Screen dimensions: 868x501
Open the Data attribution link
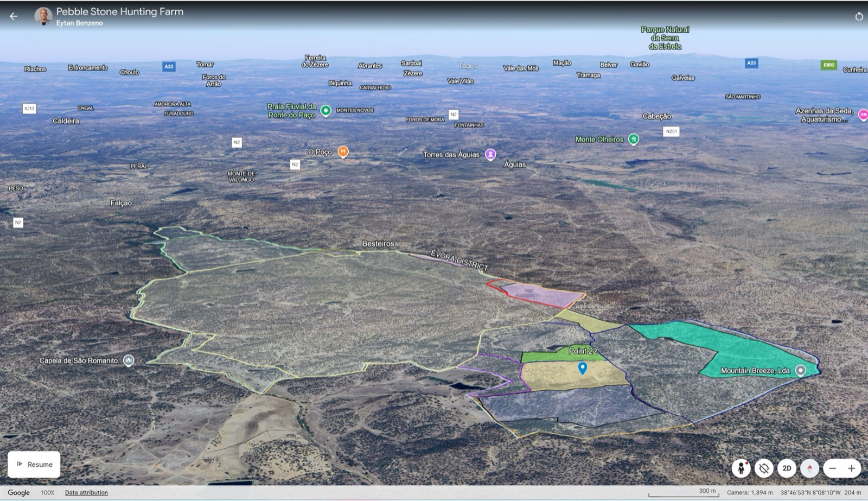pos(86,492)
